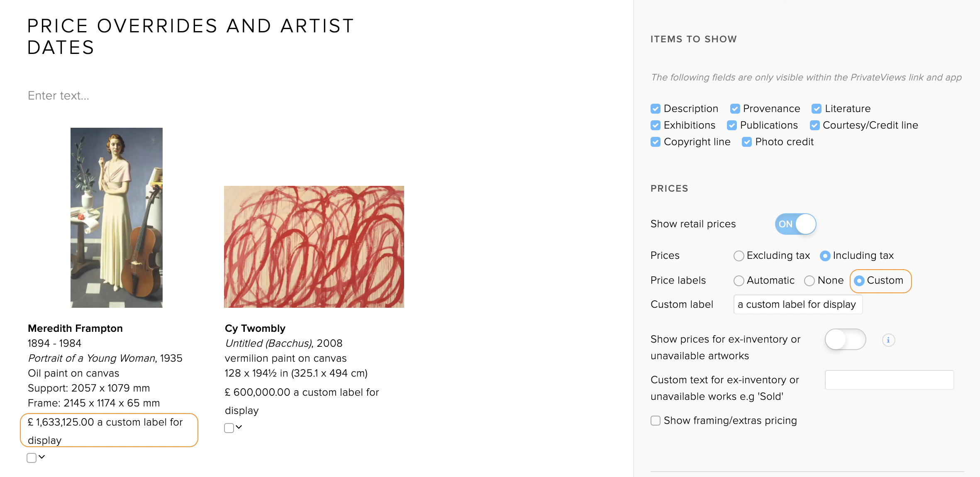This screenshot has width=980, height=477.
Task: Choose None for price labels
Action: 809,281
